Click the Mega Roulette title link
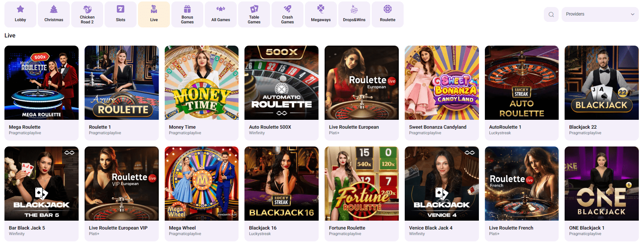The height and width of the screenshot is (244, 644). click(x=24, y=127)
